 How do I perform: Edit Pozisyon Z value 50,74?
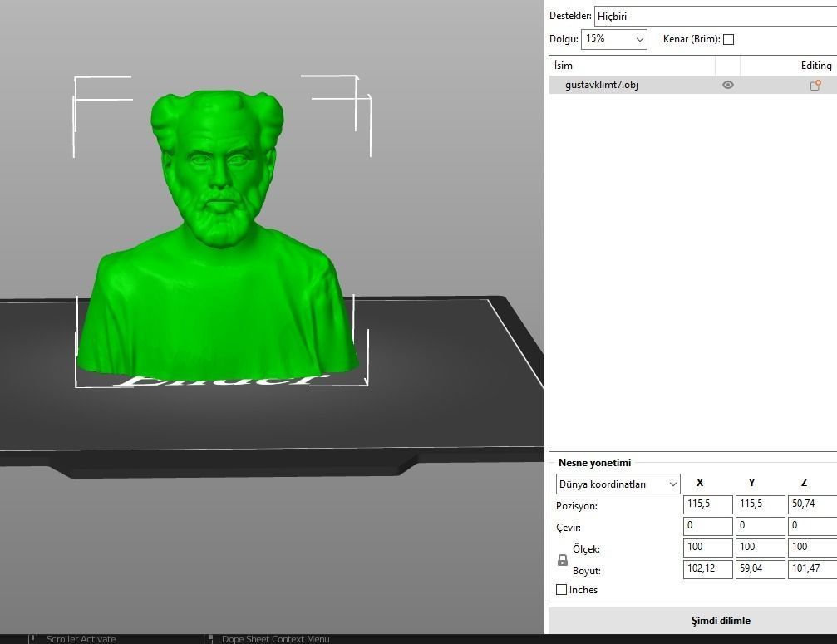click(812, 504)
